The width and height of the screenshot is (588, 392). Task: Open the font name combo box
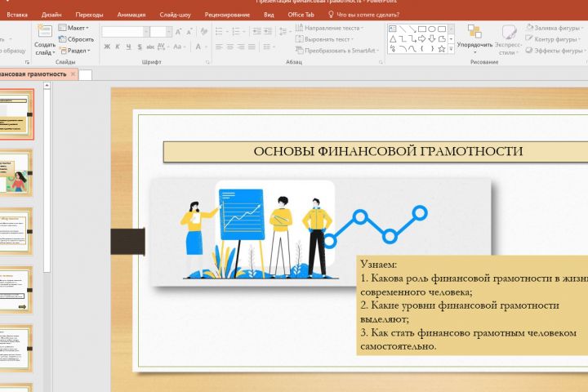[126, 32]
